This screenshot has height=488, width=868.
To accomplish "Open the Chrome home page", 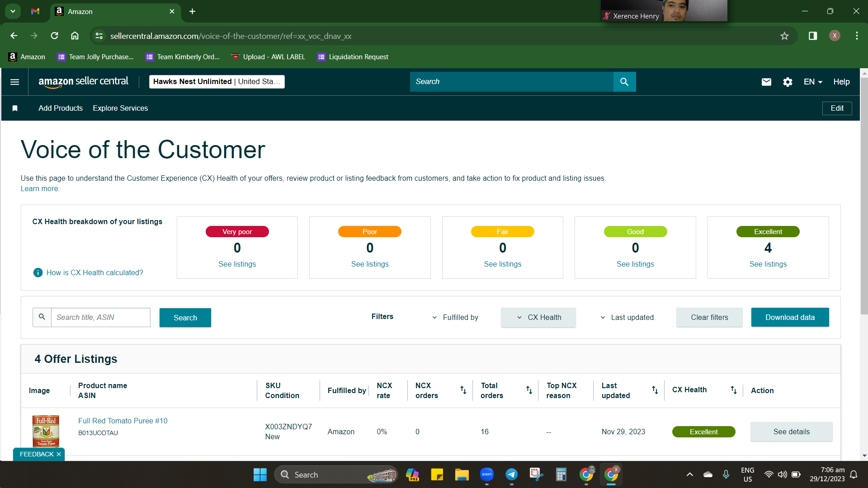I will click(x=75, y=36).
